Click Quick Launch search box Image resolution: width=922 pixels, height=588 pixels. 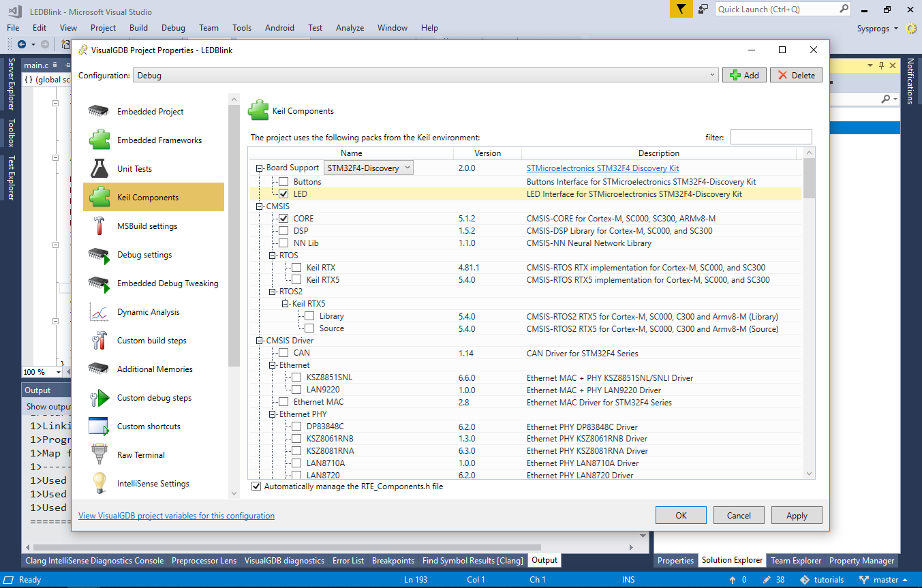point(783,9)
